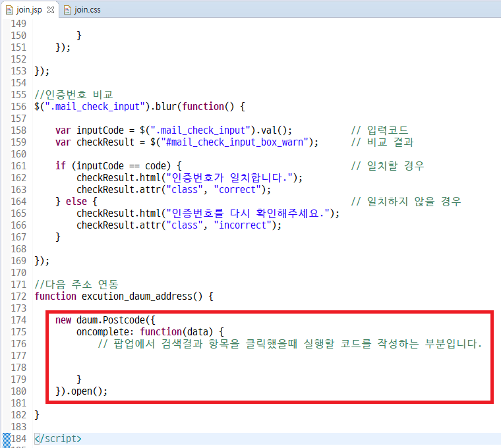Image resolution: width=501 pixels, height=448 pixels.
Task: Click line number 172 in the gutter
Action: pos(18,296)
